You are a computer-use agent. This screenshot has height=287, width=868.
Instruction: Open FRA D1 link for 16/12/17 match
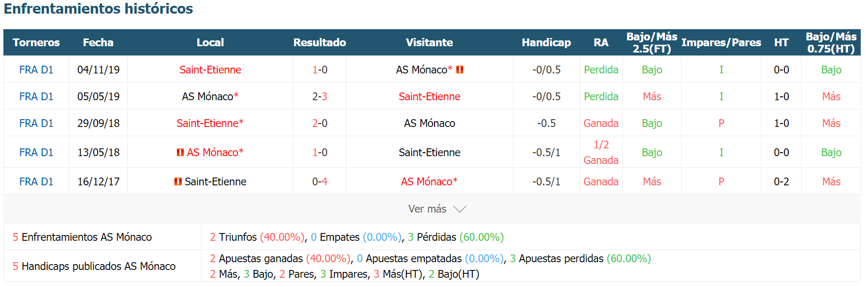[36, 181]
